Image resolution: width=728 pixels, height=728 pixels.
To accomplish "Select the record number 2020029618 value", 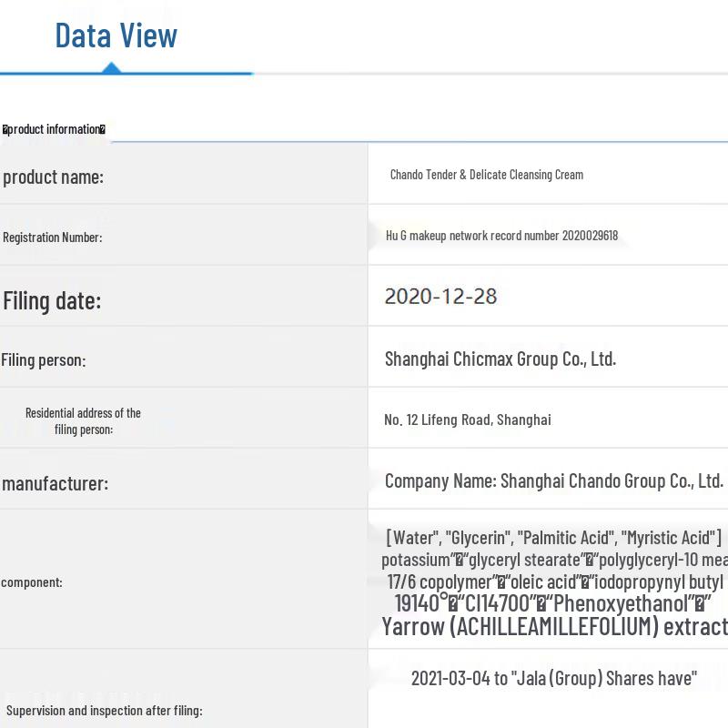I will click(501, 236).
